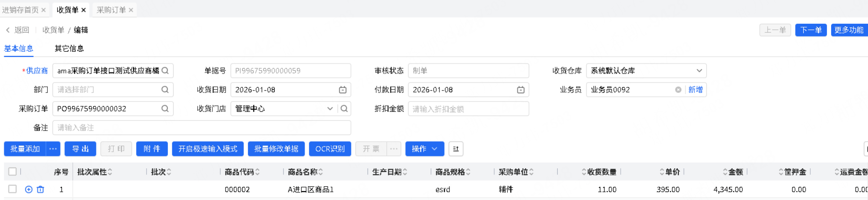Screen dimensions: 868x200
Task: Expand the 收货门店 store dropdown
Action: coord(330,109)
